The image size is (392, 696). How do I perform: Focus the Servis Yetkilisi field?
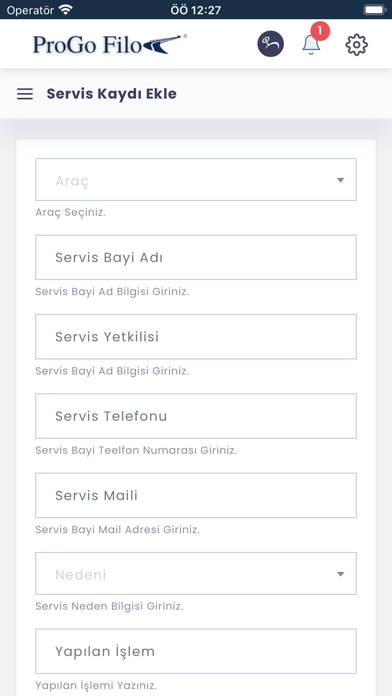[196, 336]
